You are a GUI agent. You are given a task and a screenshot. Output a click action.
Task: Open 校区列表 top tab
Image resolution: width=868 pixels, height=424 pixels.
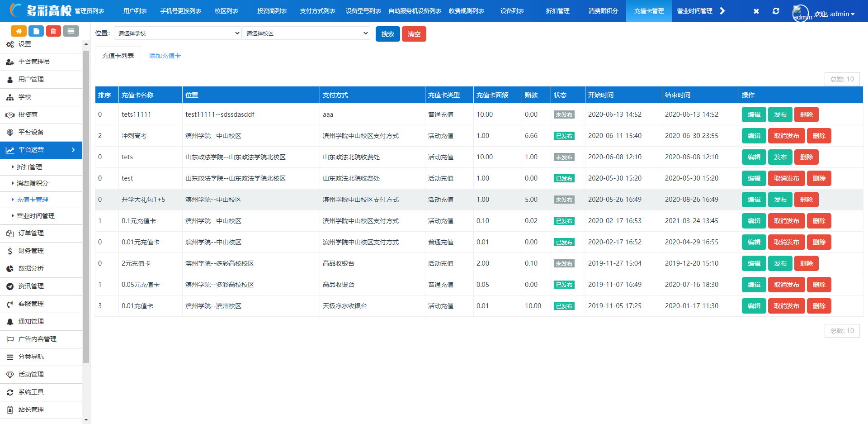226,11
